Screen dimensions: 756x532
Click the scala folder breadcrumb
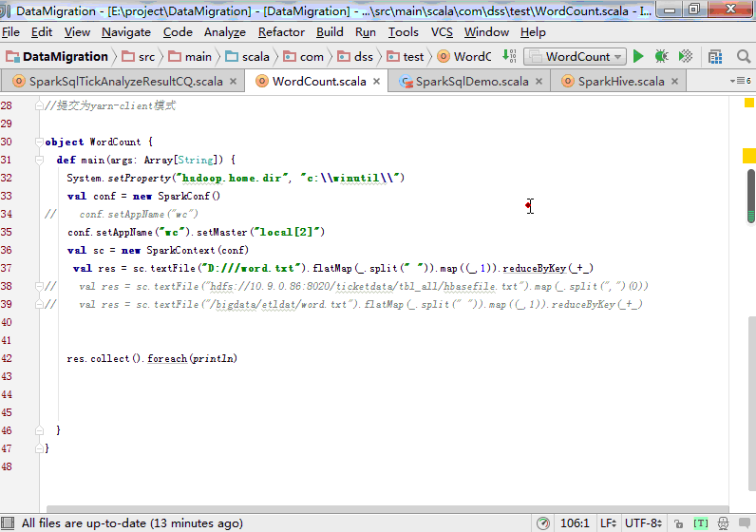pos(247,57)
